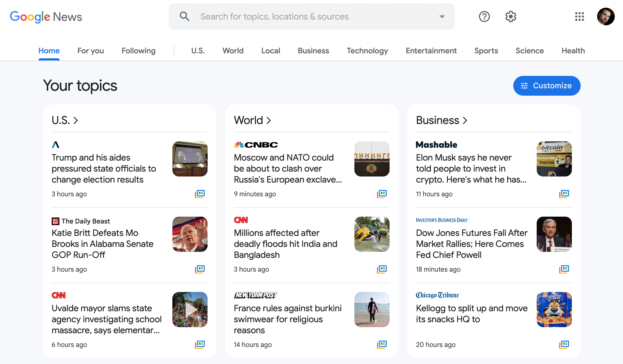The image size is (623, 364).
Task: Click the Google News search icon
Action: click(x=184, y=16)
